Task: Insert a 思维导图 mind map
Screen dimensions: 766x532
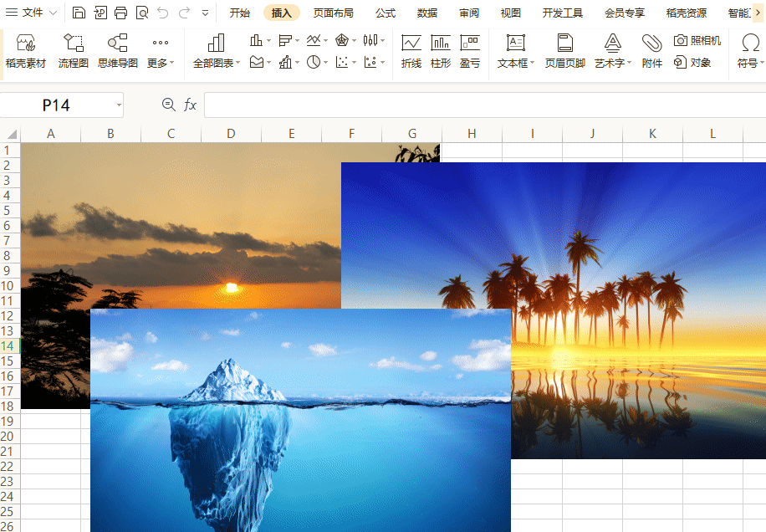Action: pos(118,51)
